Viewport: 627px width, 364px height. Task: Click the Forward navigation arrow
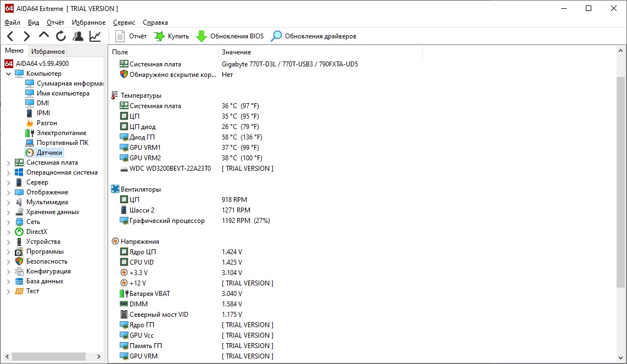pyautogui.click(x=26, y=36)
